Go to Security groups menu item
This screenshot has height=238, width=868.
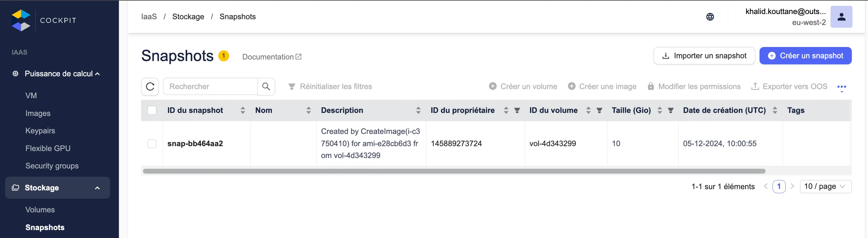tap(52, 166)
